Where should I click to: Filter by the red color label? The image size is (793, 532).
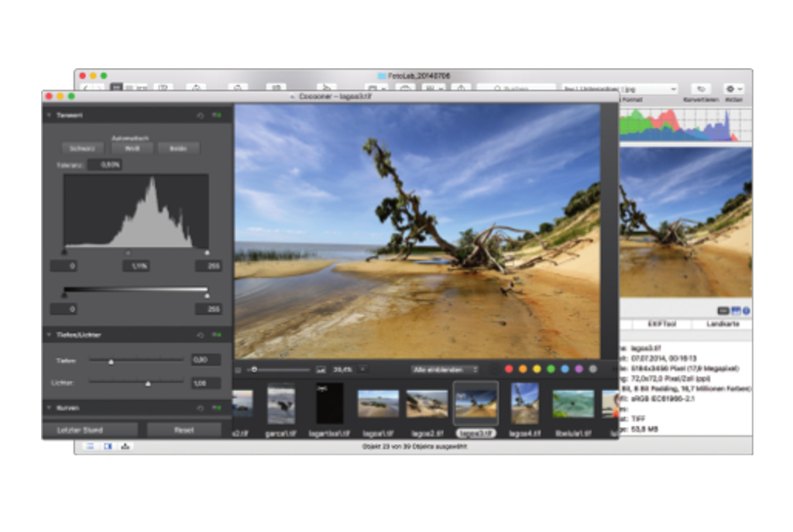coord(510,369)
